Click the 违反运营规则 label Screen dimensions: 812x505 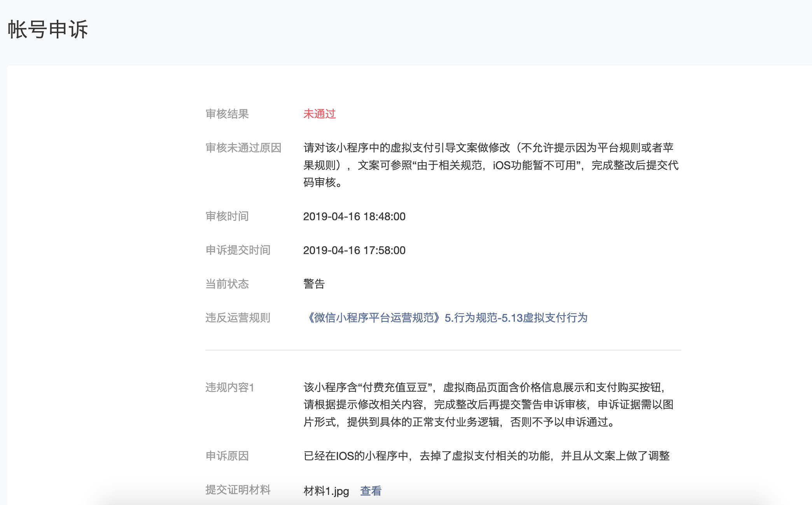coord(238,318)
